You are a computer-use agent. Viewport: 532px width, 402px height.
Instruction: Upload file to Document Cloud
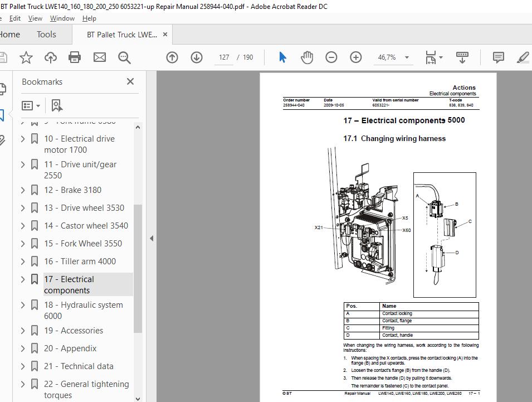pyautogui.click(x=51, y=57)
